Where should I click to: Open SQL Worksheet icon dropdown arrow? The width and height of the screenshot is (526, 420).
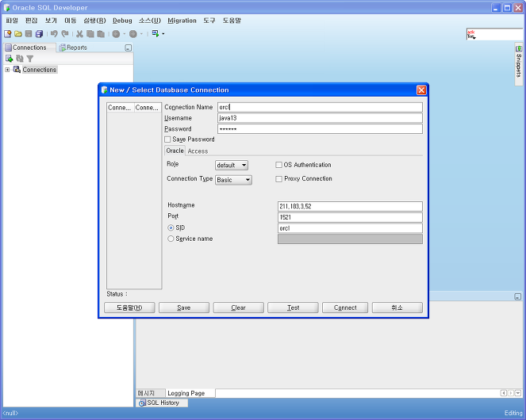coord(163,34)
